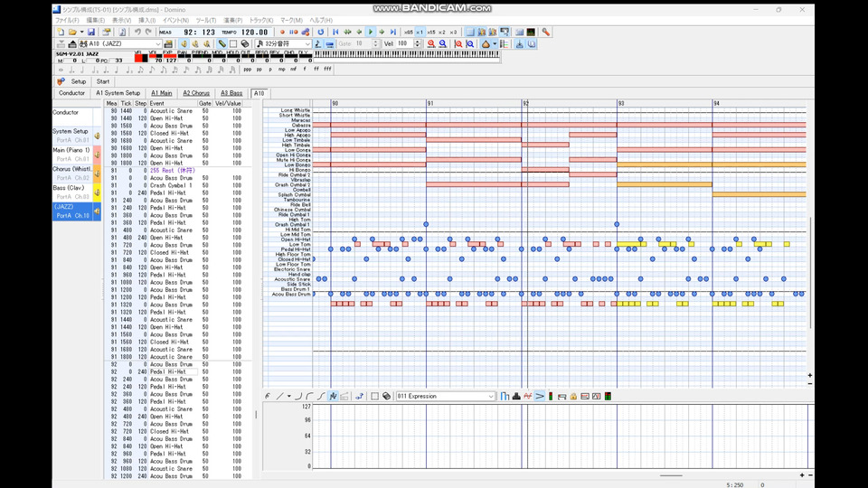Viewport: 868px width, 488px height.
Task: Switch to the Conductor tab
Action: click(x=72, y=93)
